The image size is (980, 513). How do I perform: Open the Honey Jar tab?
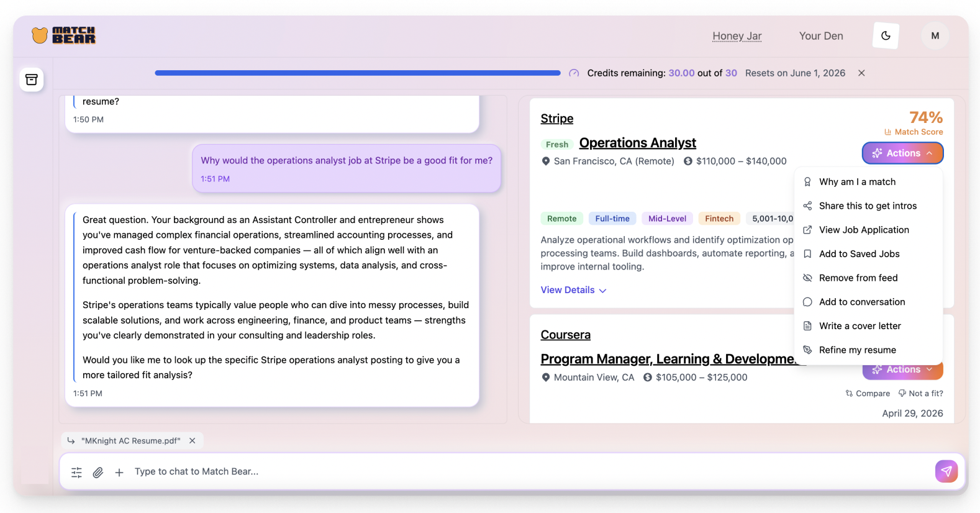pyautogui.click(x=737, y=36)
